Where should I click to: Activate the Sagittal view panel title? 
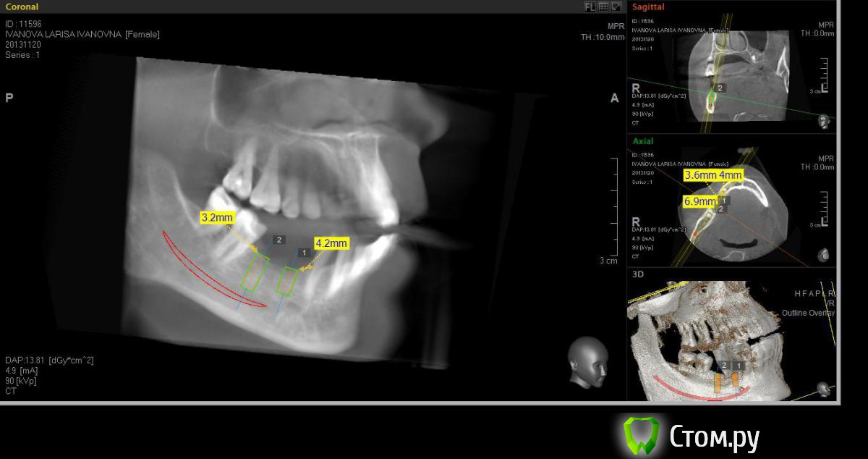click(648, 7)
